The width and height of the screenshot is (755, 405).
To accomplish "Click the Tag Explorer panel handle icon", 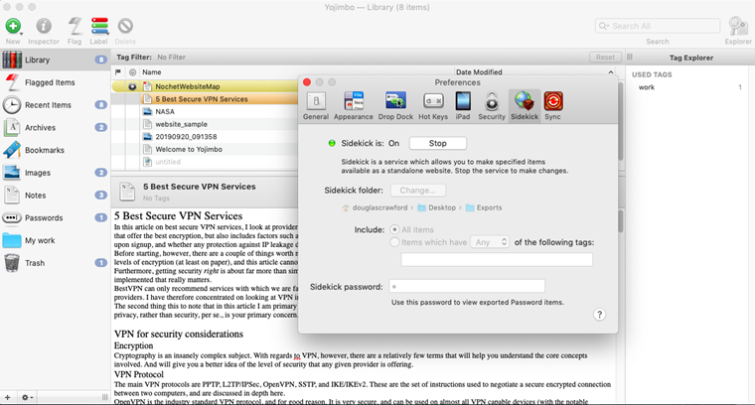I will click(630, 57).
